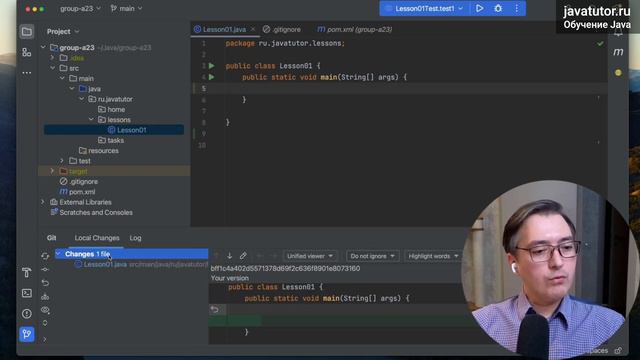This screenshot has width=640, height=360.
Task: Select the Local Changes tab
Action: (x=97, y=238)
